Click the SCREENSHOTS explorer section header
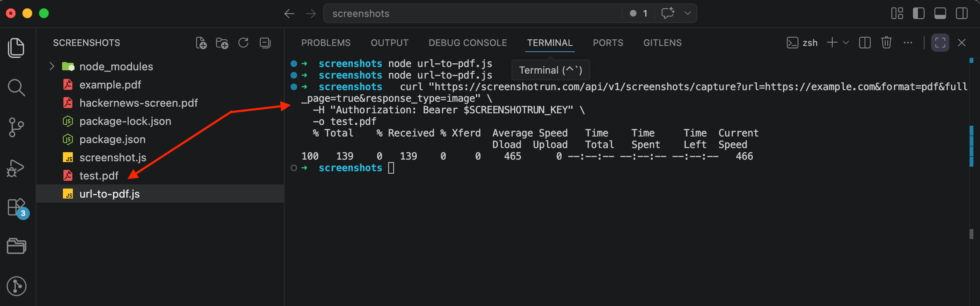Viewport: 980px width, 306px height. (86, 43)
